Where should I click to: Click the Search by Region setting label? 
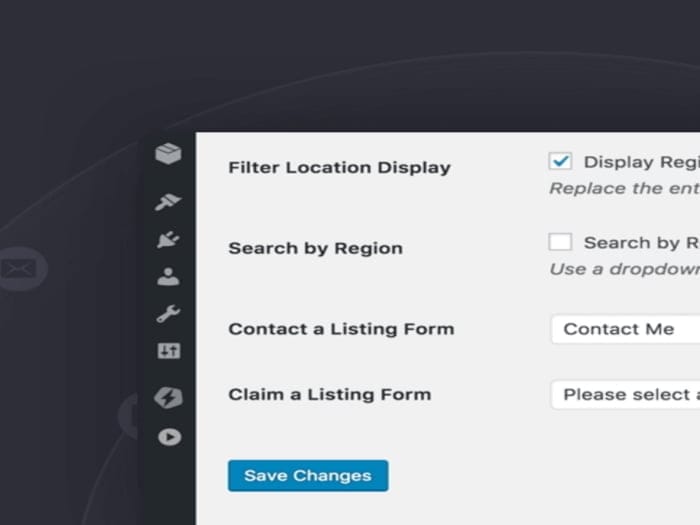point(315,248)
